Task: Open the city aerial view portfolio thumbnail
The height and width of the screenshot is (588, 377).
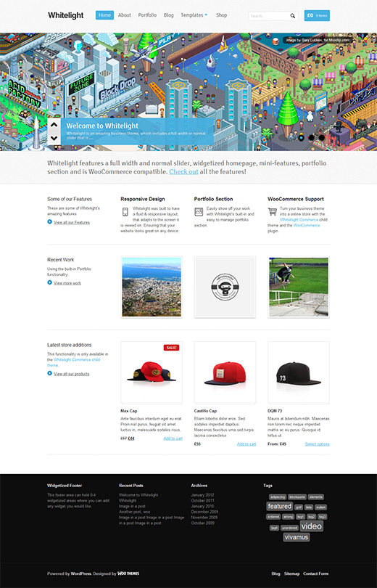Action: click(x=152, y=287)
